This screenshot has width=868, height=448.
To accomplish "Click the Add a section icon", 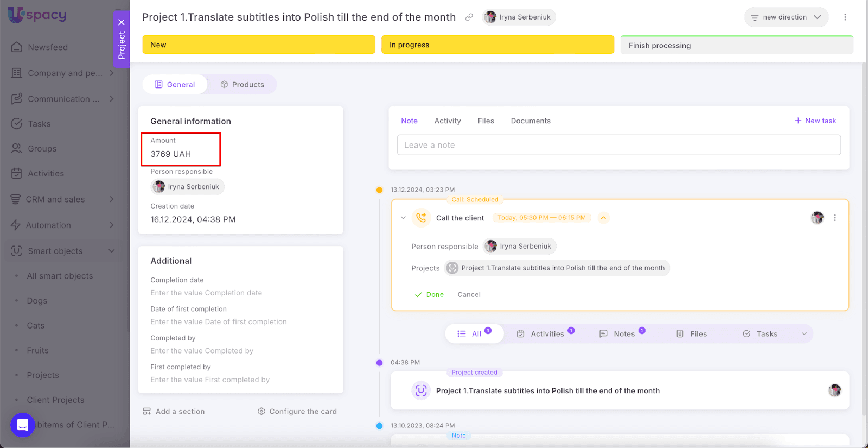I will pos(147,412).
